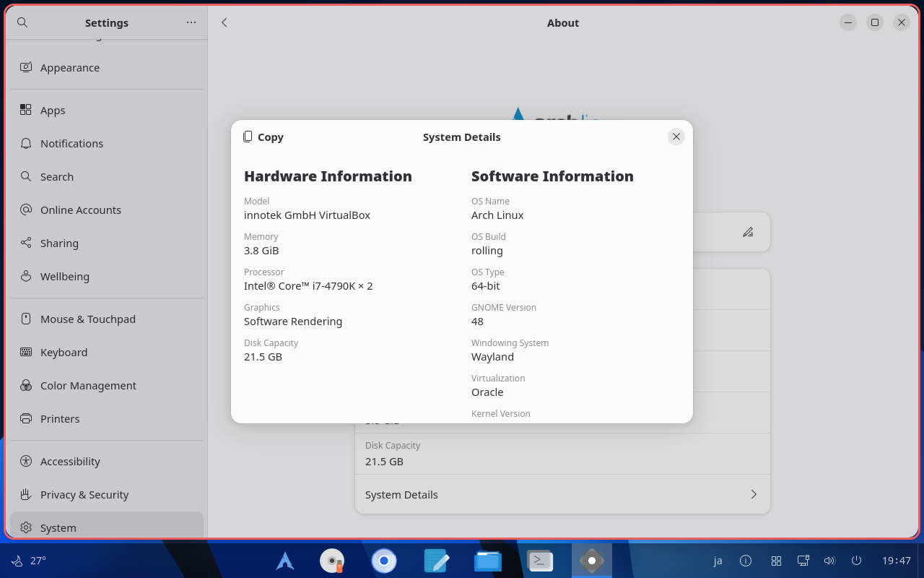Click the power tray icon

point(856,561)
